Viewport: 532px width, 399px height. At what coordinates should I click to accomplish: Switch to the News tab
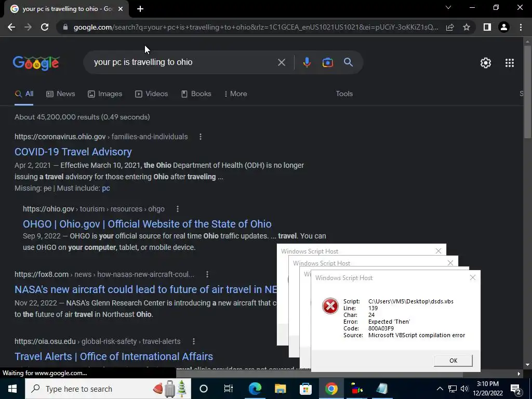60,94
